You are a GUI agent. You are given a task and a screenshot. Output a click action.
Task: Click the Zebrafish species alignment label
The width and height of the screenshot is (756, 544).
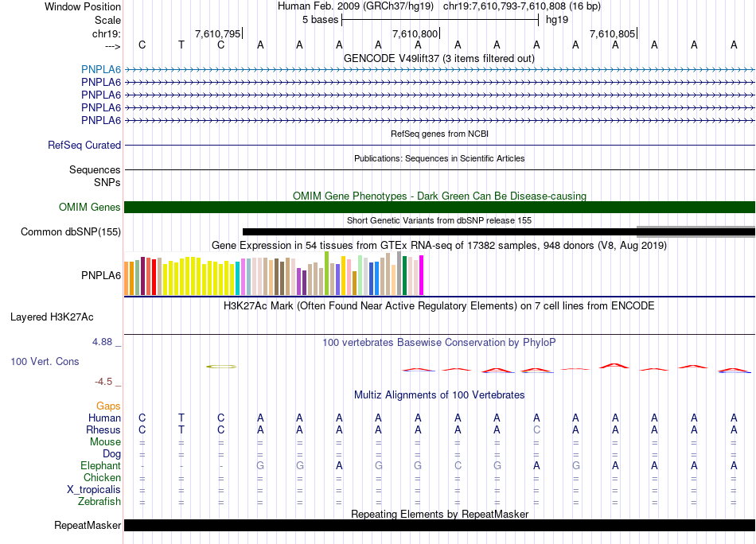[x=99, y=502]
